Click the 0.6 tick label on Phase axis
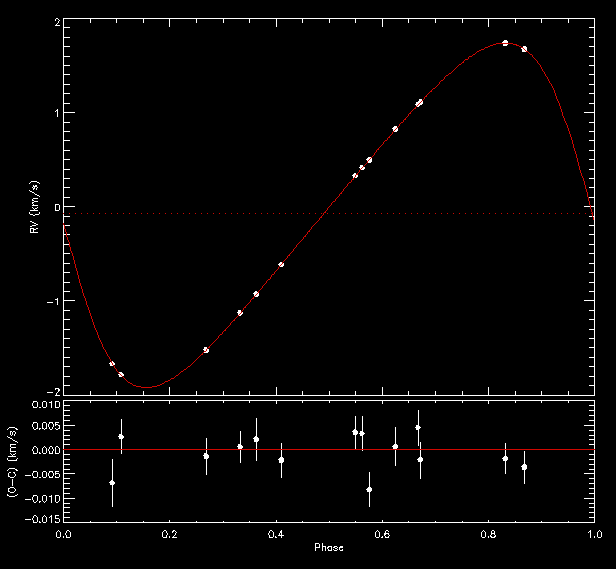The width and height of the screenshot is (616, 569). (382, 535)
